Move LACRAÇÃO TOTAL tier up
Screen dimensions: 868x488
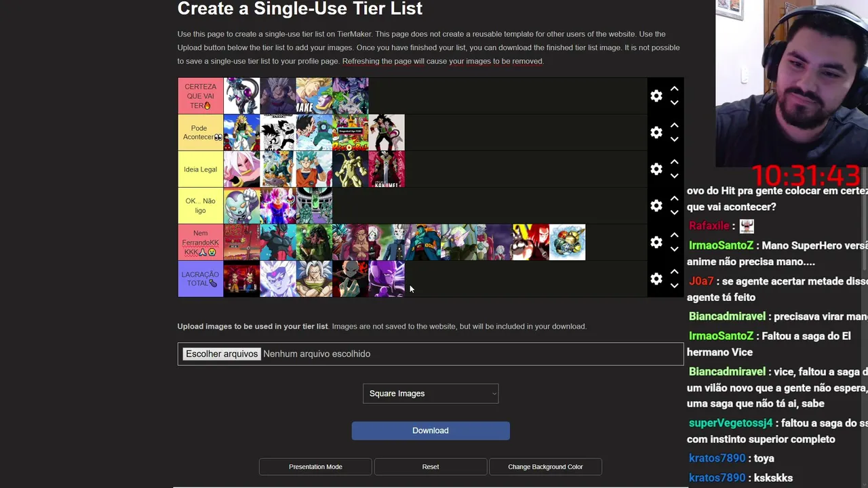coord(674,272)
